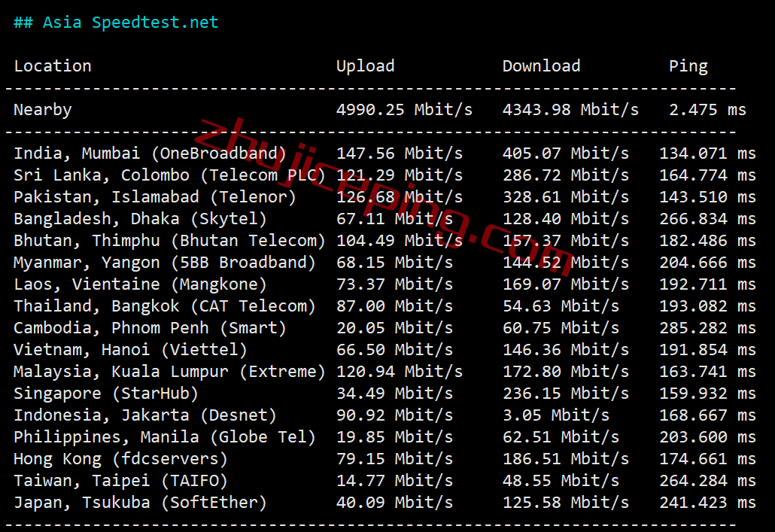Image resolution: width=775 pixels, height=532 pixels.
Task: Select the 'Upload' column header
Action: 365,66
